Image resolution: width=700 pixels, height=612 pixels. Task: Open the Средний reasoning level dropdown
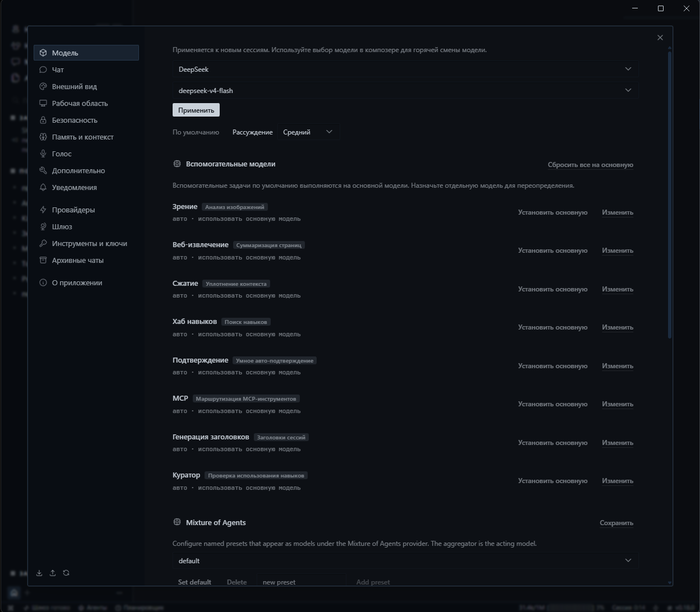point(308,132)
